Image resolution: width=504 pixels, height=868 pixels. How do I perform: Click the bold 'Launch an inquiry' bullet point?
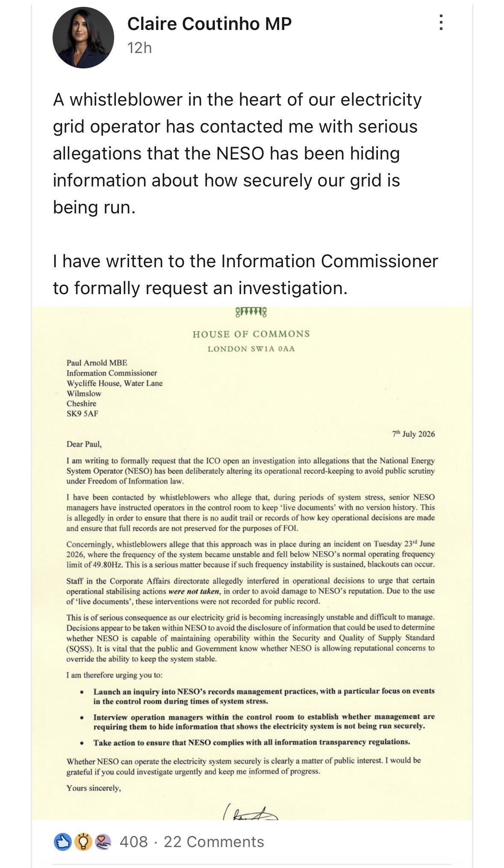(264, 696)
